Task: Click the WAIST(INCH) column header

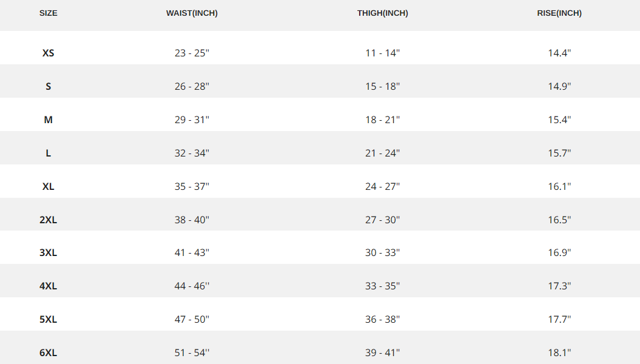Action: [192, 13]
